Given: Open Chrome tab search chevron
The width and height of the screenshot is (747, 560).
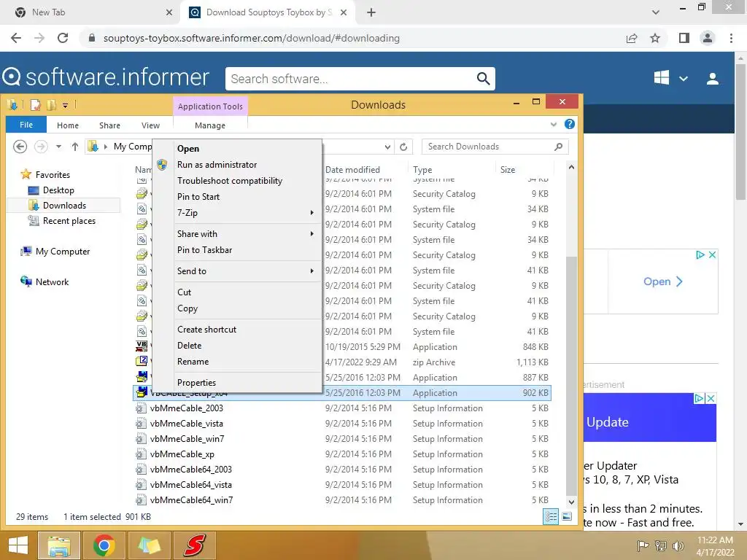Looking at the screenshot, I should [x=656, y=12].
